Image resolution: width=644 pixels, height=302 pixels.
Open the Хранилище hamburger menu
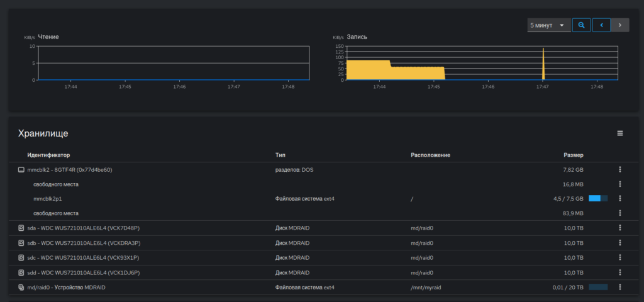619,133
